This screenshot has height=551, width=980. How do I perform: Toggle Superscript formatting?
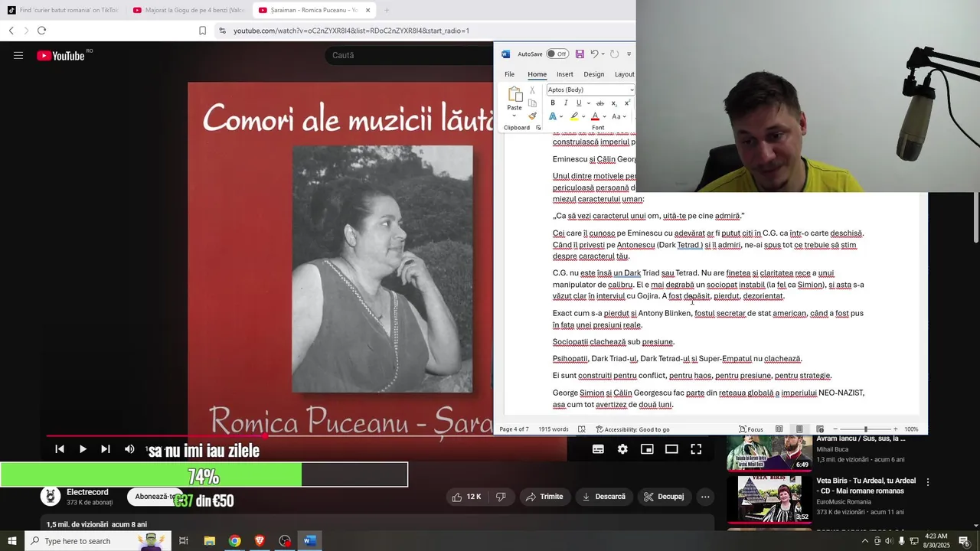pyautogui.click(x=627, y=103)
